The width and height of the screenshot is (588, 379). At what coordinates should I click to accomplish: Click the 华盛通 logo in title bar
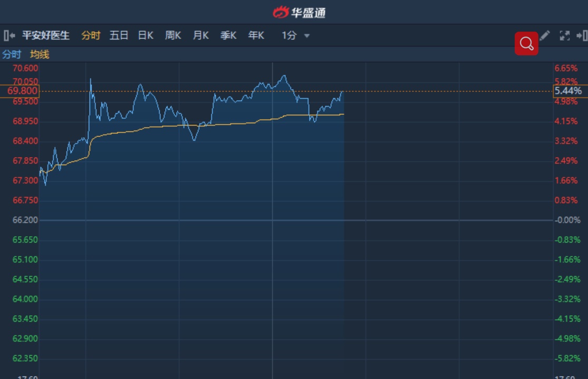[x=299, y=12]
